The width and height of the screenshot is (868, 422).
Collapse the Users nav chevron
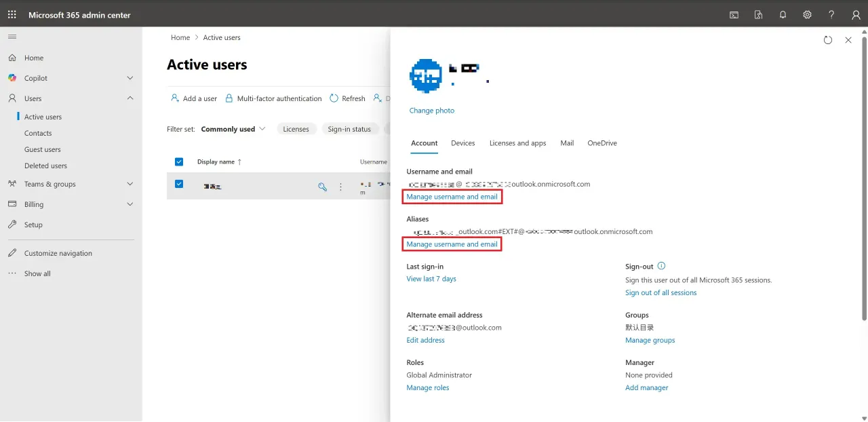(130, 98)
